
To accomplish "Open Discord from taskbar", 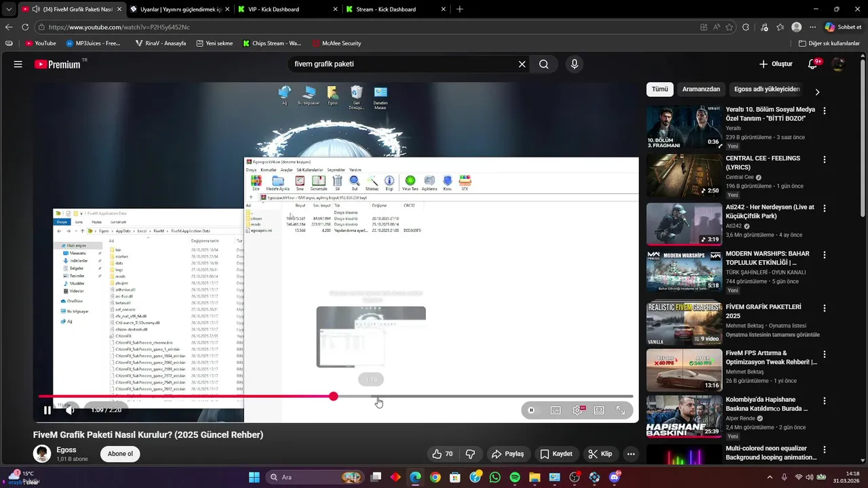I will click(x=614, y=477).
